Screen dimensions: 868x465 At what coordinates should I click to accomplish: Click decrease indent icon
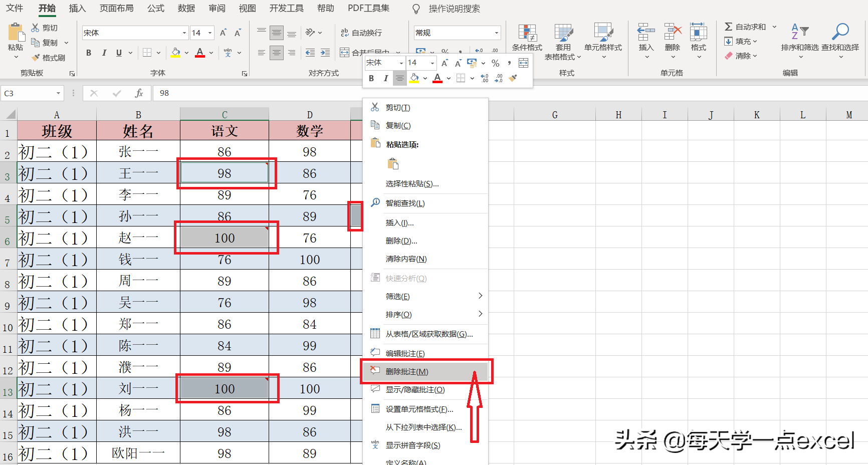[310, 53]
